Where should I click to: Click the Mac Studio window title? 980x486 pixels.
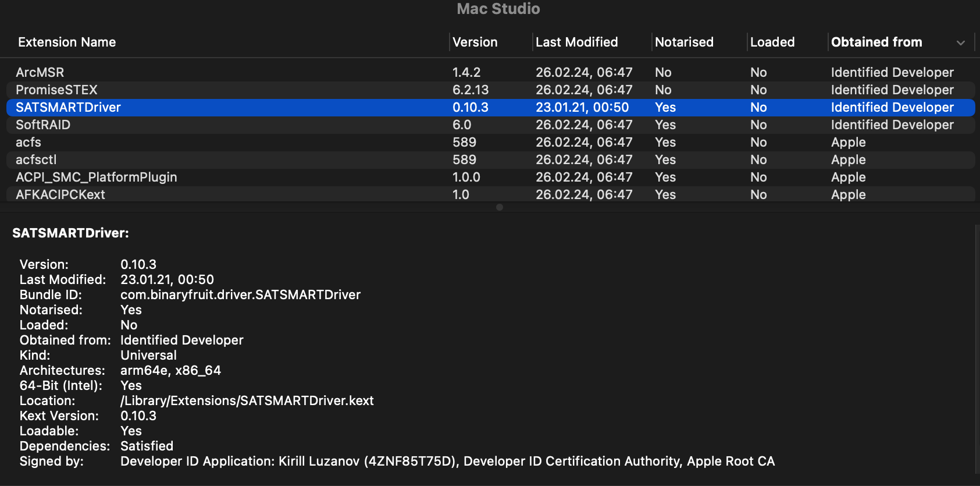pos(498,9)
